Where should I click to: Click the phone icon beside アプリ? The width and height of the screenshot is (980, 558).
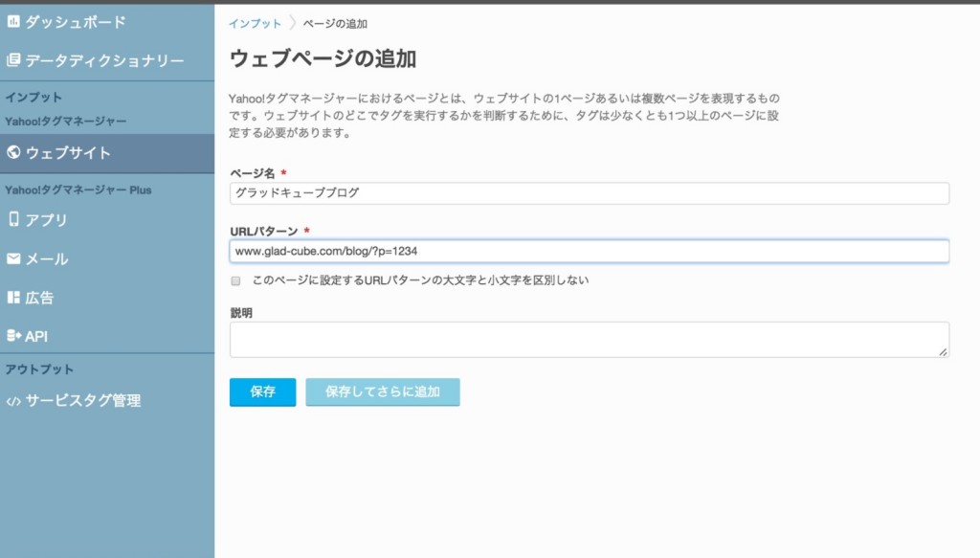point(13,218)
